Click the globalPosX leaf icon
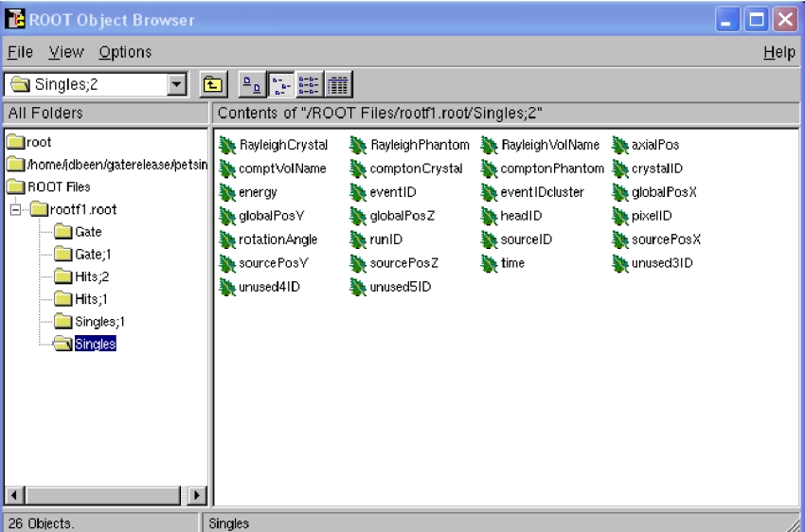 pyautogui.click(x=620, y=192)
